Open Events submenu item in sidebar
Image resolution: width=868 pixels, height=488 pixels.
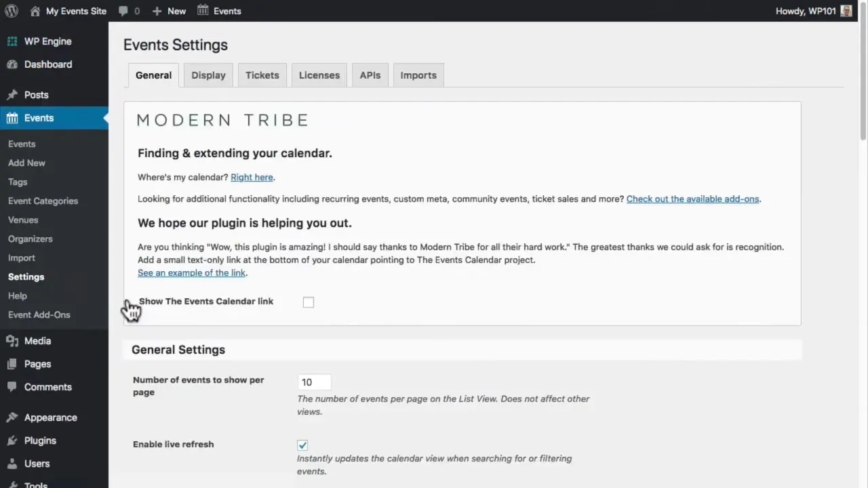[x=22, y=144]
